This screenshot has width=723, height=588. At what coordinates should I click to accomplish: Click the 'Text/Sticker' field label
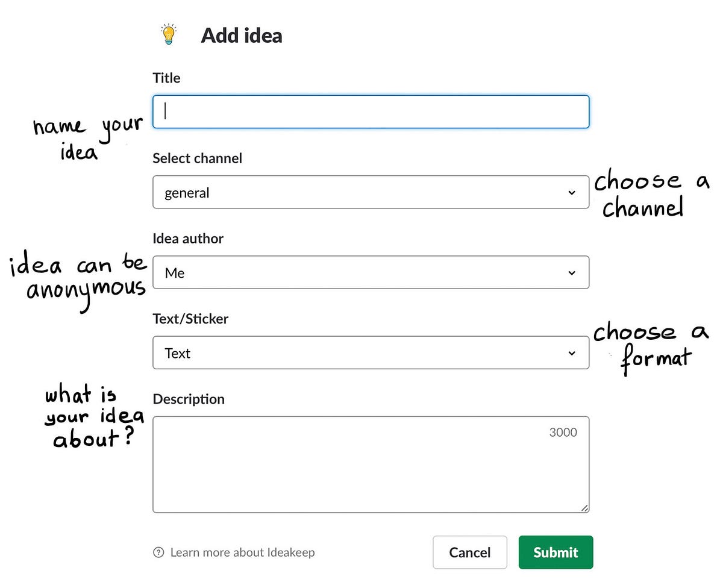coord(190,319)
